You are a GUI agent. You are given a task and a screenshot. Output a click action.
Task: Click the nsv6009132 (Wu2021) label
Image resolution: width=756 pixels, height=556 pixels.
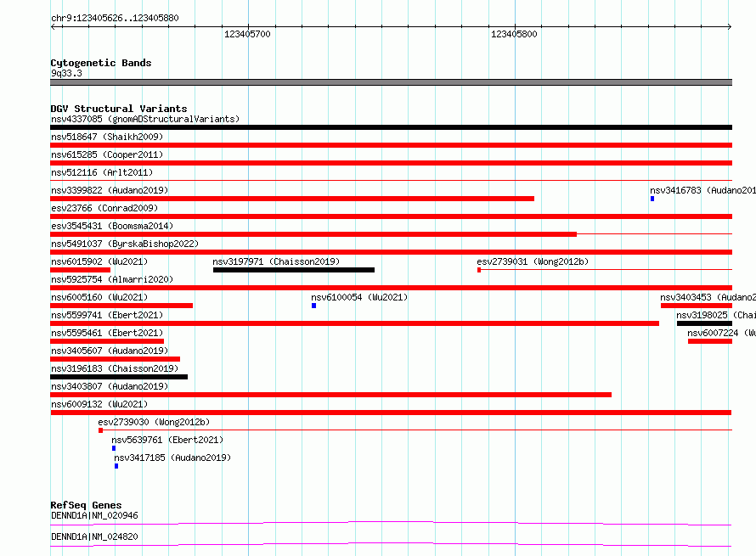pos(99,404)
